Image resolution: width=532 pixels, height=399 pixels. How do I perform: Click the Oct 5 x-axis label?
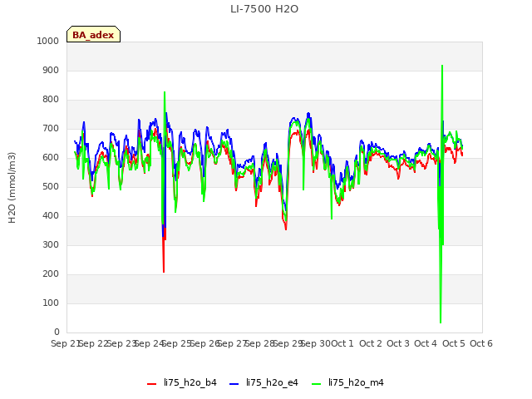pyautogui.click(x=454, y=343)
